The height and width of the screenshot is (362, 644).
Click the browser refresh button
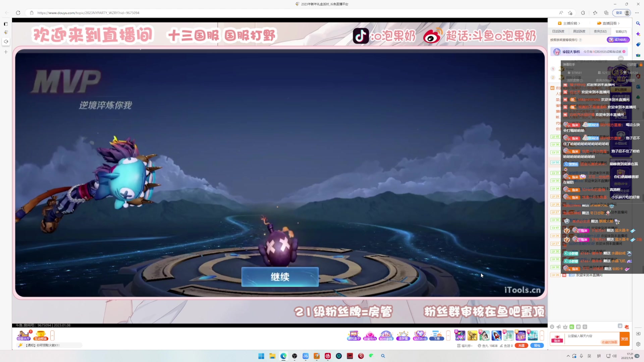(x=18, y=13)
